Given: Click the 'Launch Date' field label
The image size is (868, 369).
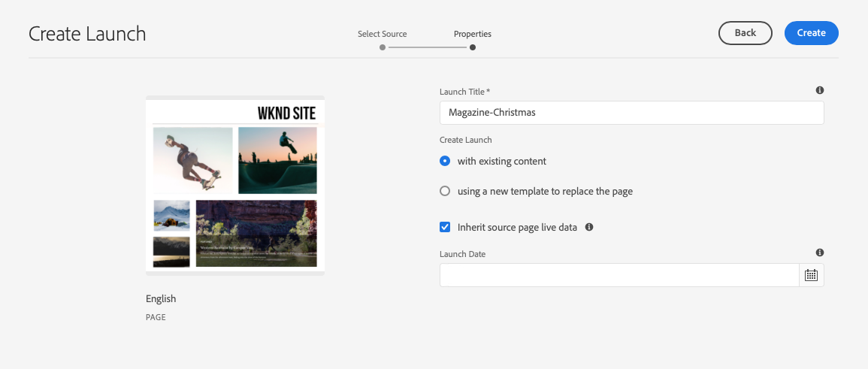Looking at the screenshot, I should (462, 254).
